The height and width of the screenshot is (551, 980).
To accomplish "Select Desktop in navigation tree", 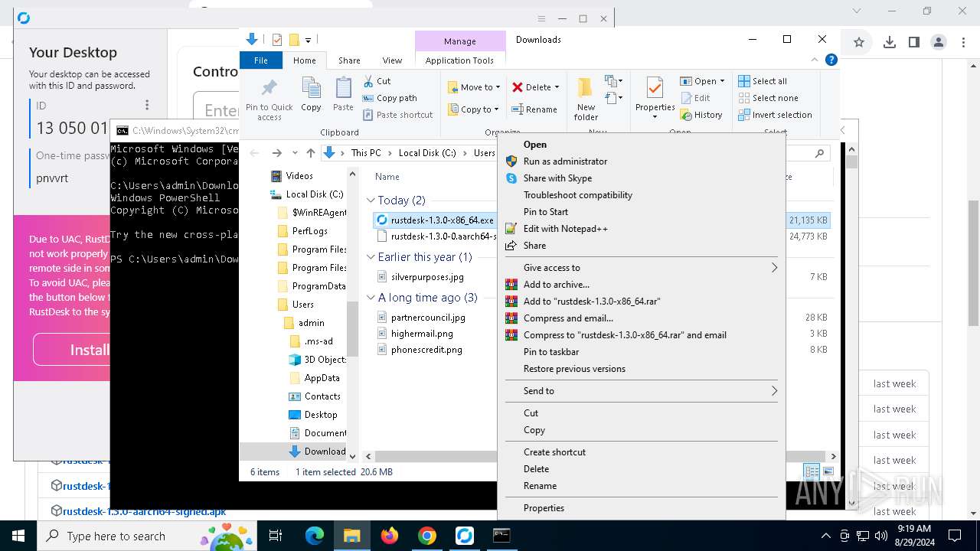I will coord(320,415).
